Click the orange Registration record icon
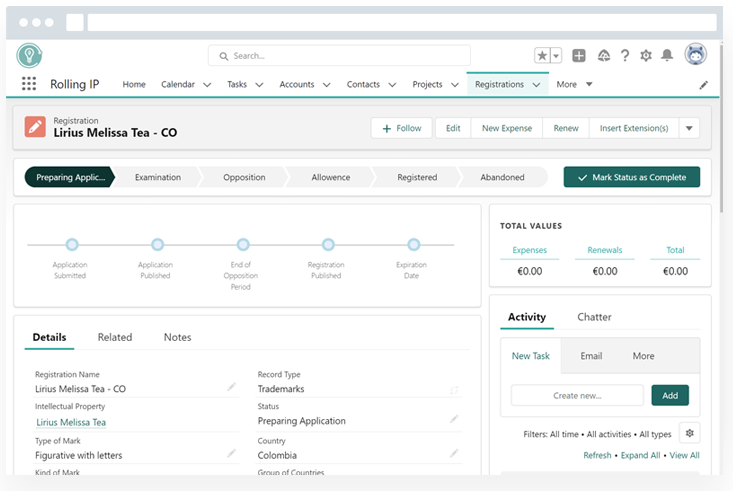This screenshot has height=491, width=733. point(35,127)
